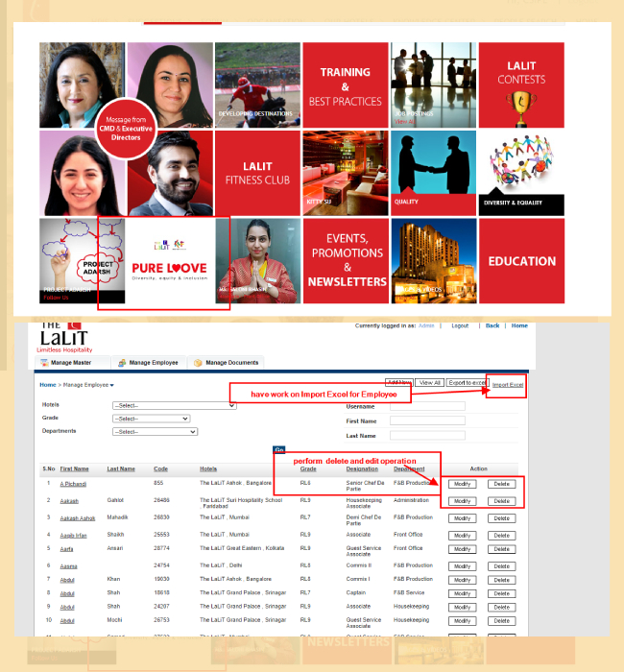The image size is (624, 672).
Task: Click Modify for Aarfa Ansari row
Action: (x=462, y=549)
